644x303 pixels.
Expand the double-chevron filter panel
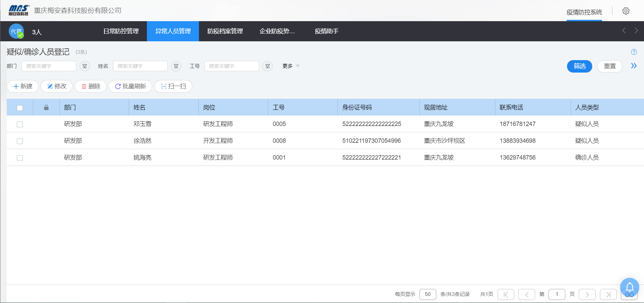[x=634, y=66]
